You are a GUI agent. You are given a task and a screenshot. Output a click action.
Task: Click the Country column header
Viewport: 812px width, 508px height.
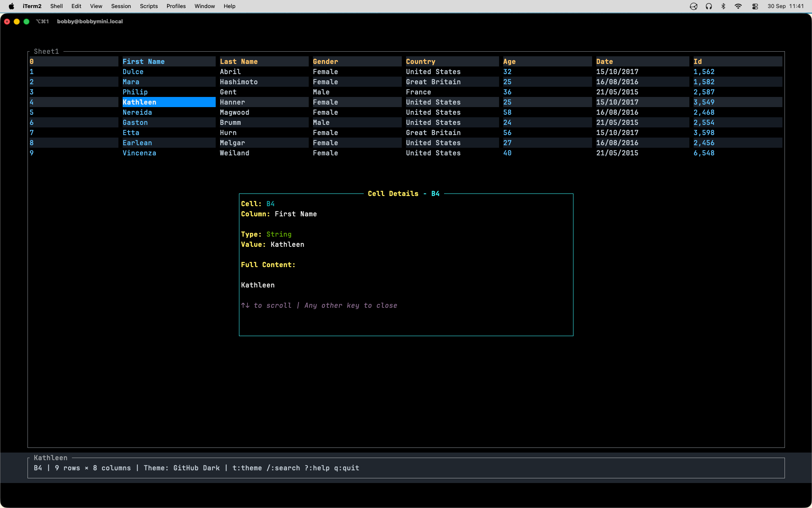click(x=420, y=61)
